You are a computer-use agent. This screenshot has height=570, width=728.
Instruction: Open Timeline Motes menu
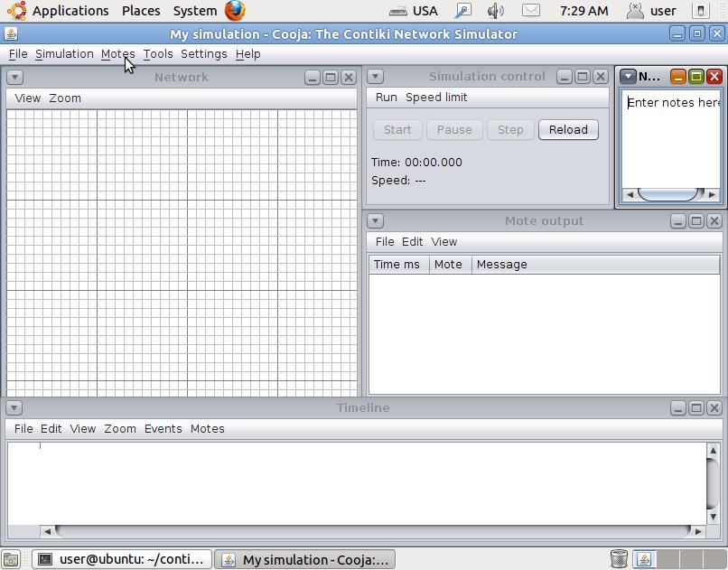tap(208, 429)
